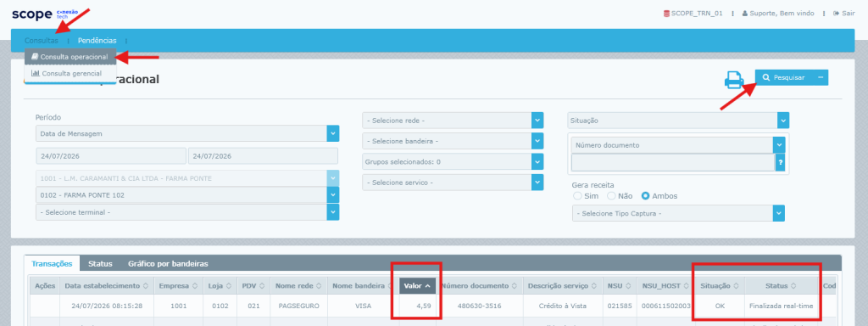Click the document number text input
Viewport: 868px width, 326px height.
coord(672,162)
